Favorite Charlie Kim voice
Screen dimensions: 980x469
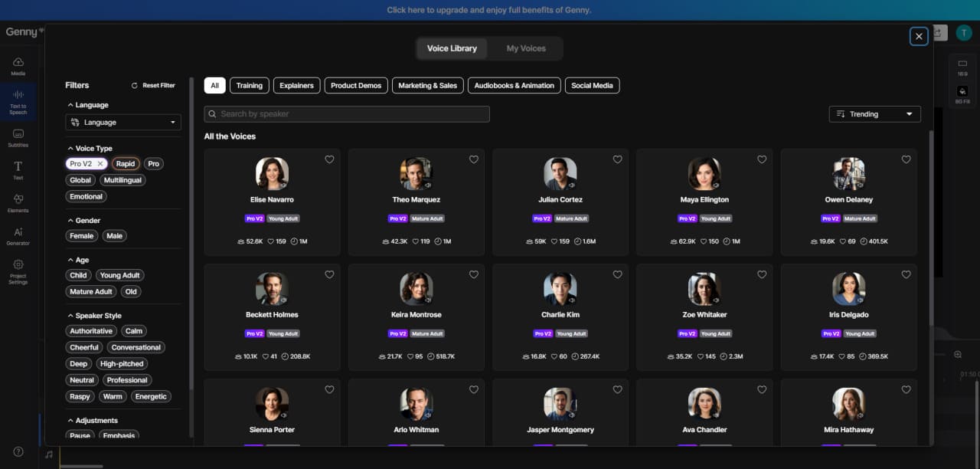coord(618,274)
